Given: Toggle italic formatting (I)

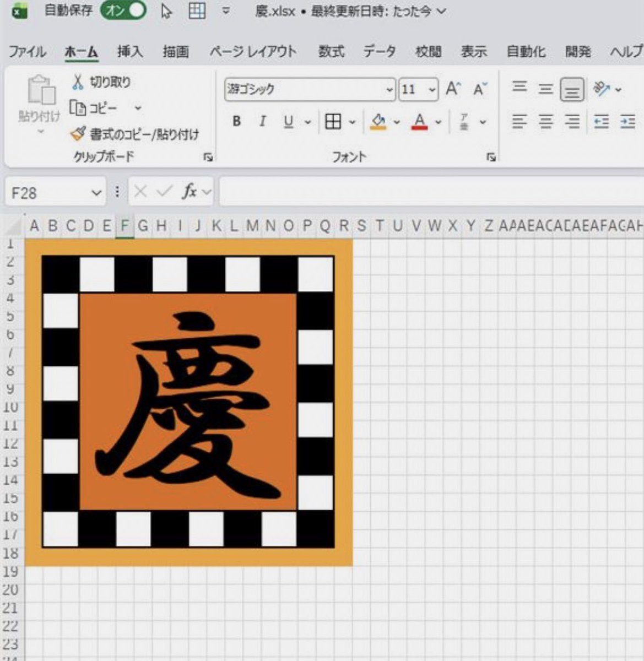Looking at the screenshot, I should pyautogui.click(x=263, y=121).
